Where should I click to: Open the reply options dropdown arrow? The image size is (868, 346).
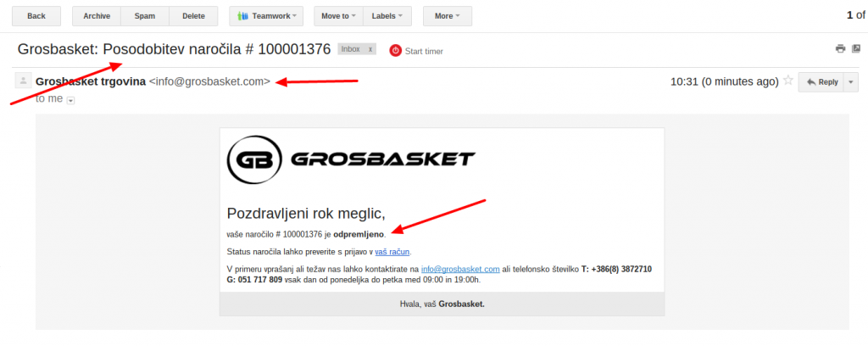[851, 82]
